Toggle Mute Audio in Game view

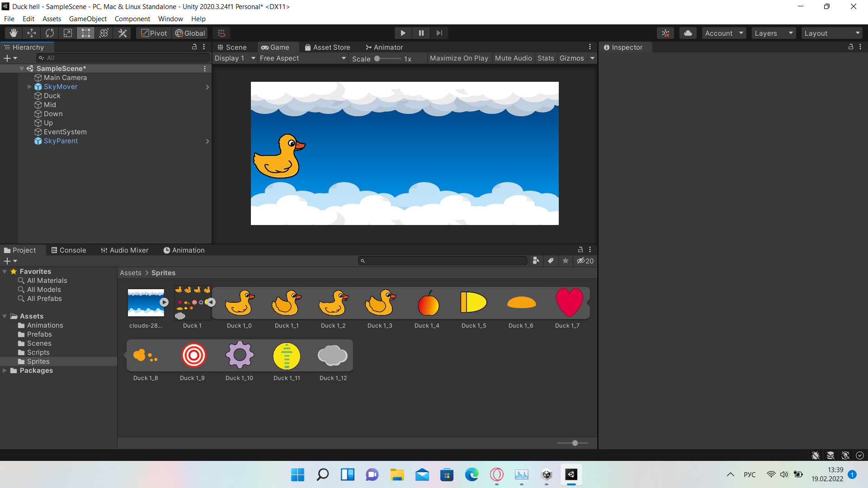(513, 58)
